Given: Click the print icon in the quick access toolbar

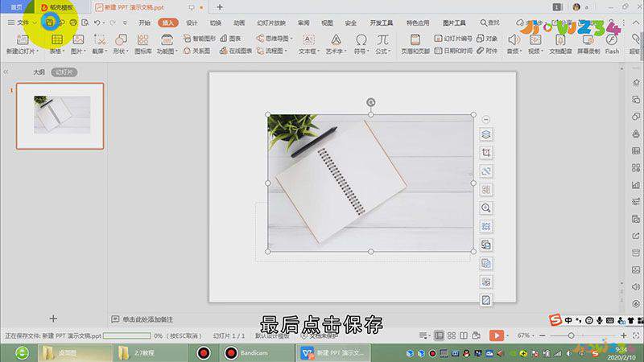Looking at the screenshot, I should [73, 23].
